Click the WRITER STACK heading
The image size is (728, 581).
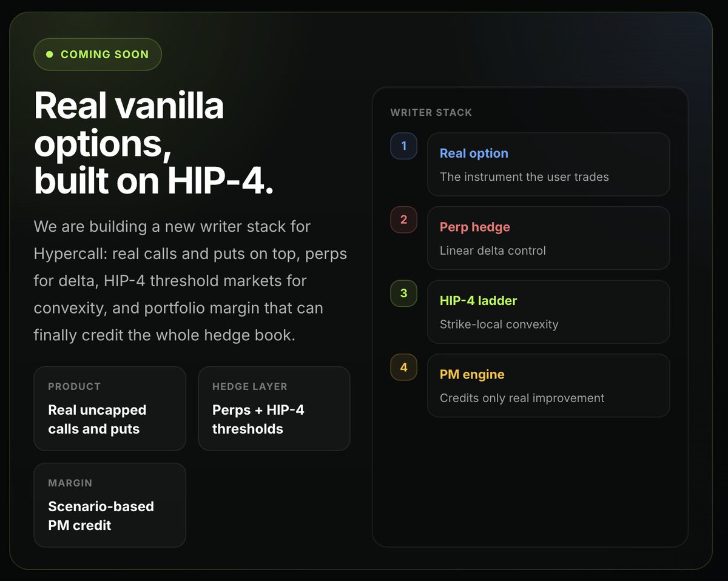point(431,113)
